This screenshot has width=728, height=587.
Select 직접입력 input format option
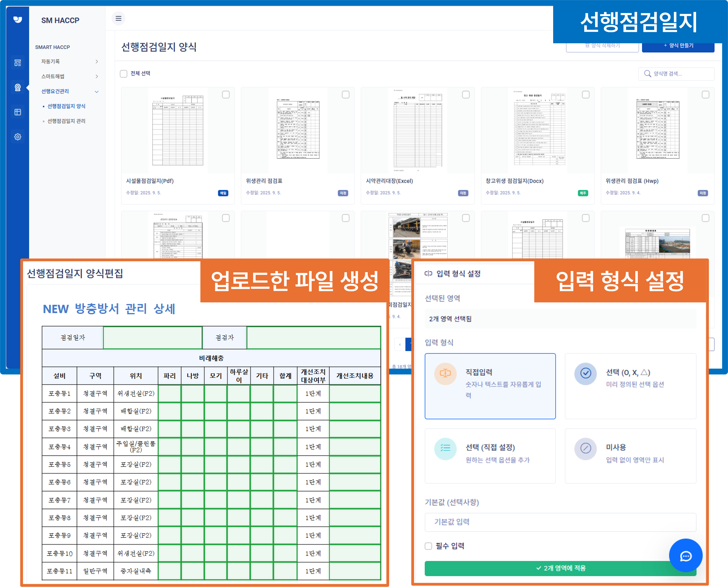(490, 386)
